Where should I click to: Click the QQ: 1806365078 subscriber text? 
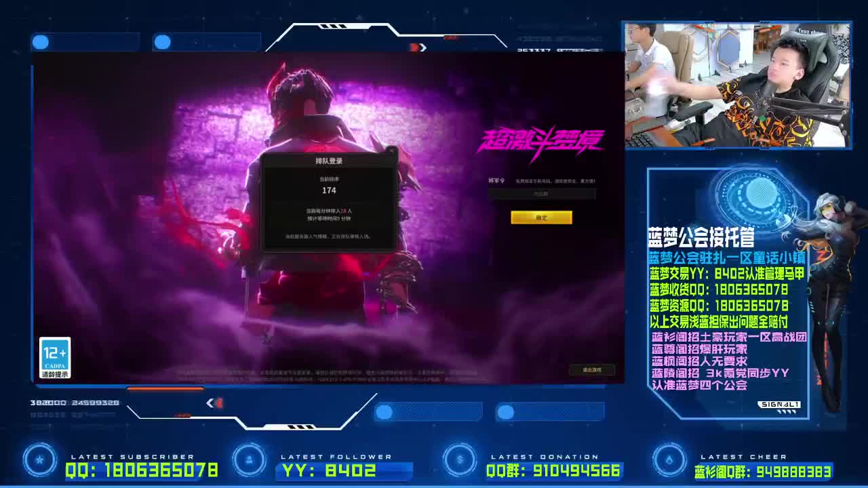click(x=142, y=470)
